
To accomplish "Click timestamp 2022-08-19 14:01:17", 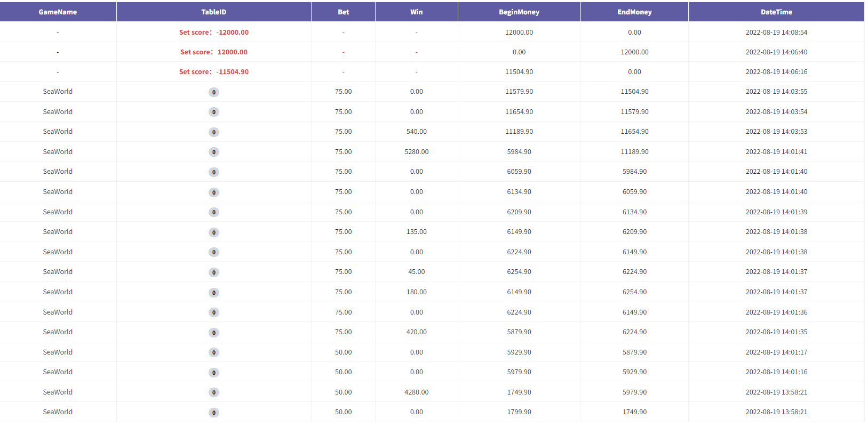I will 776,352.
